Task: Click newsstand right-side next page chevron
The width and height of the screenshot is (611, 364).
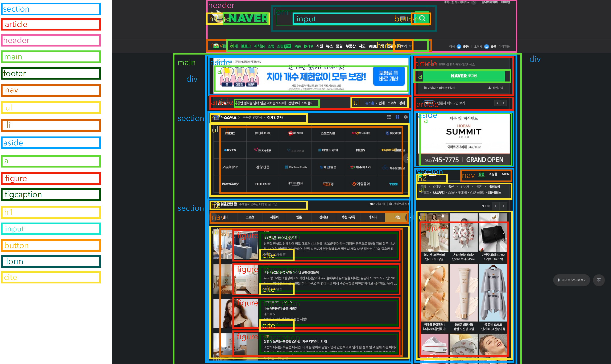Action: (407, 158)
